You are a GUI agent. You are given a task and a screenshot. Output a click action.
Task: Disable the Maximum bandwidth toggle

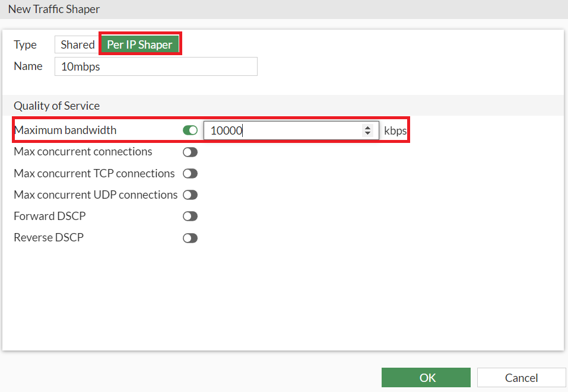coord(190,130)
